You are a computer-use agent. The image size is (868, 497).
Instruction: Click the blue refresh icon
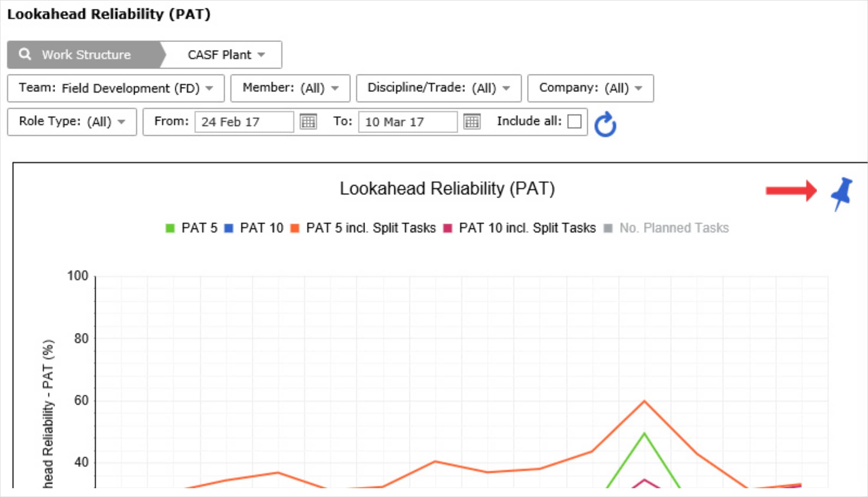point(605,124)
